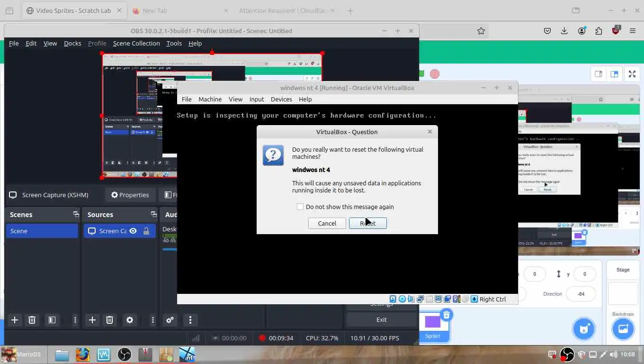Click VirtualBox hard disk activity status icon

pyautogui.click(x=393, y=299)
